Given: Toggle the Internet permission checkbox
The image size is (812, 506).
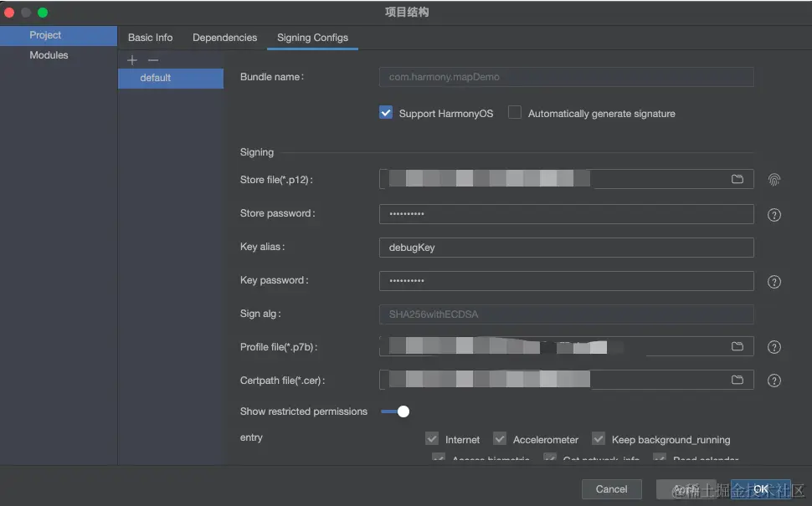Looking at the screenshot, I should pyautogui.click(x=432, y=439).
